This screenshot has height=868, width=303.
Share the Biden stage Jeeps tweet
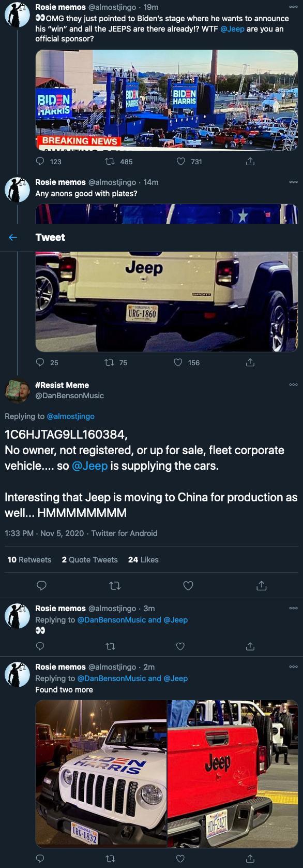coord(250,162)
